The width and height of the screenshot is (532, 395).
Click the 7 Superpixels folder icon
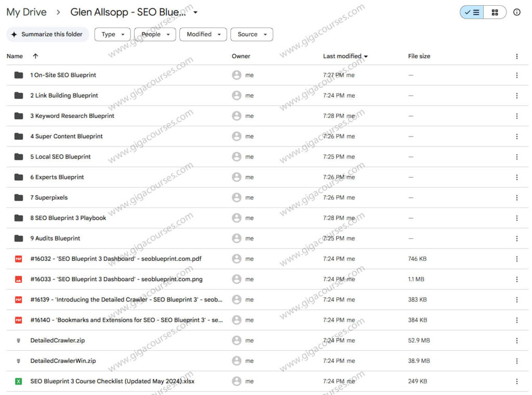pyautogui.click(x=19, y=197)
